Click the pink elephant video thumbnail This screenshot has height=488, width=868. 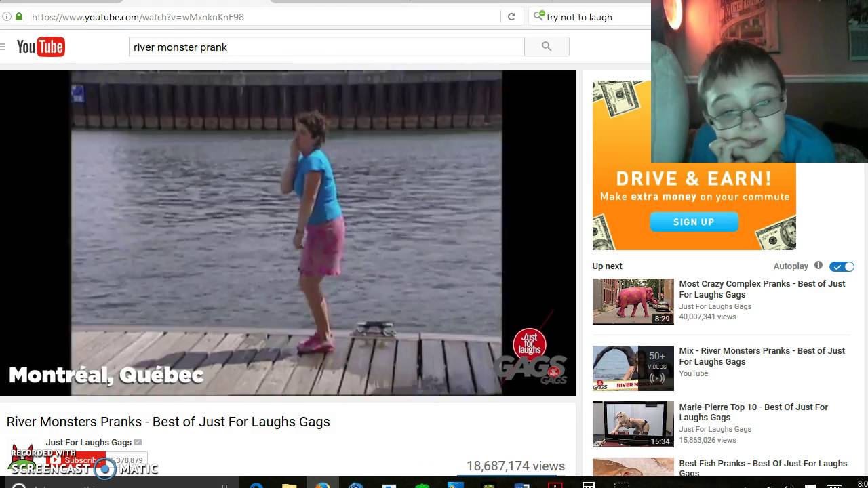633,302
